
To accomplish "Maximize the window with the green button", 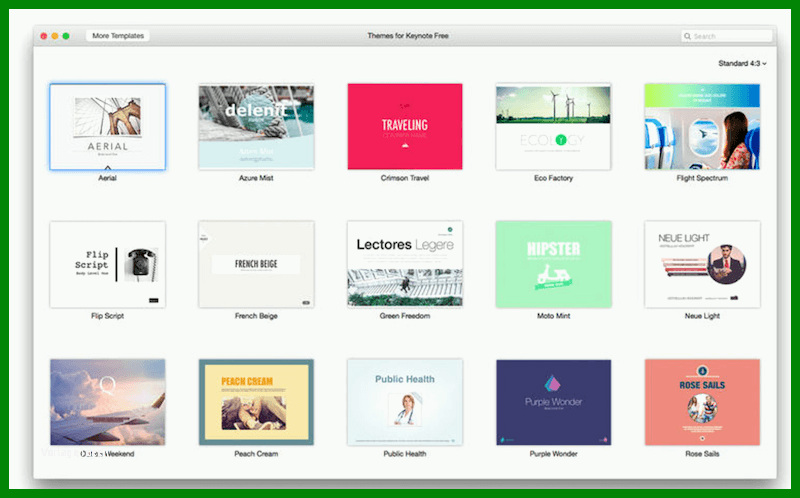I will (x=66, y=36).
